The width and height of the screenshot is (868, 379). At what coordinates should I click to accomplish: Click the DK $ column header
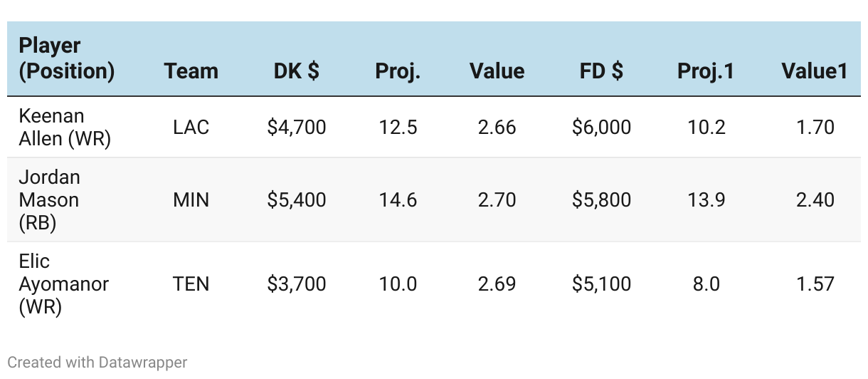[296, 71]
